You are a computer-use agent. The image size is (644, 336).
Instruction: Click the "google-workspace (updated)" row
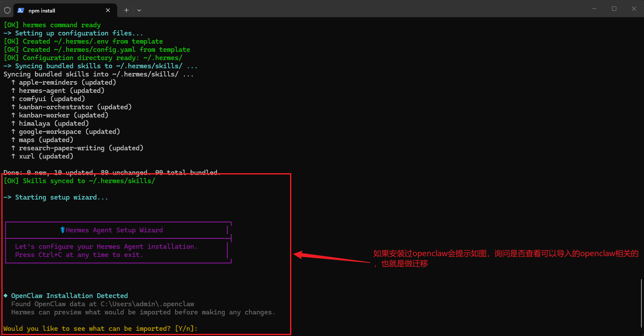(x=66, y=132)
